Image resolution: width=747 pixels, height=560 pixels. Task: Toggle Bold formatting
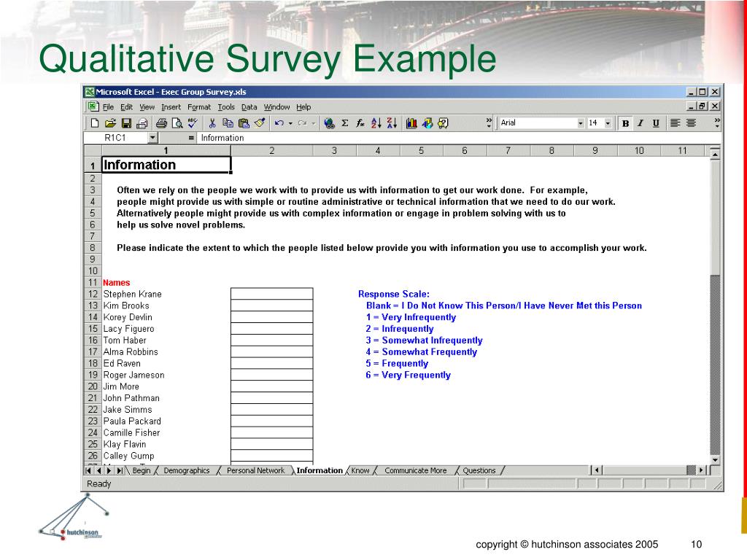click(x=625, y=122)
